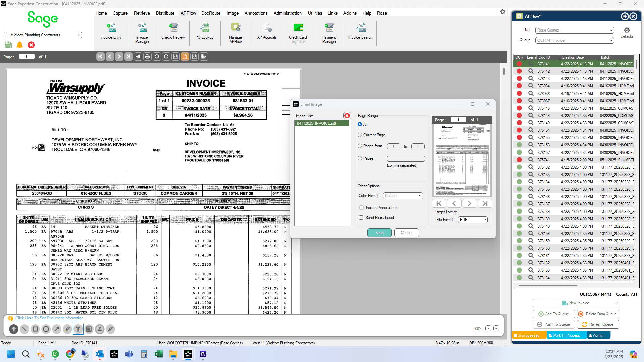Open the File Format PDF dropdown

(x=473, y=220)
